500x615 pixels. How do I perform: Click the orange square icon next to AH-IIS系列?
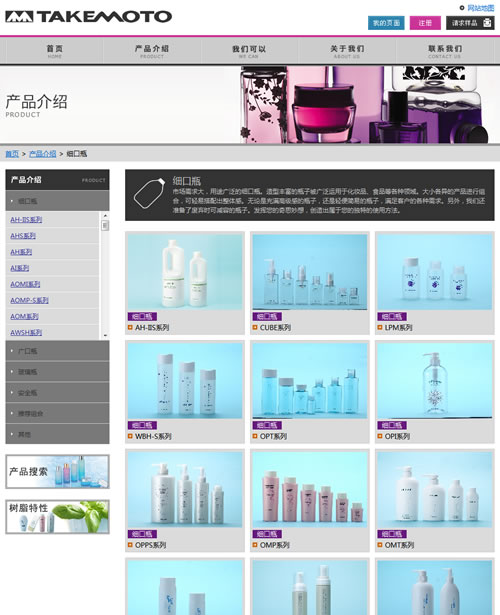click(130, 327)
